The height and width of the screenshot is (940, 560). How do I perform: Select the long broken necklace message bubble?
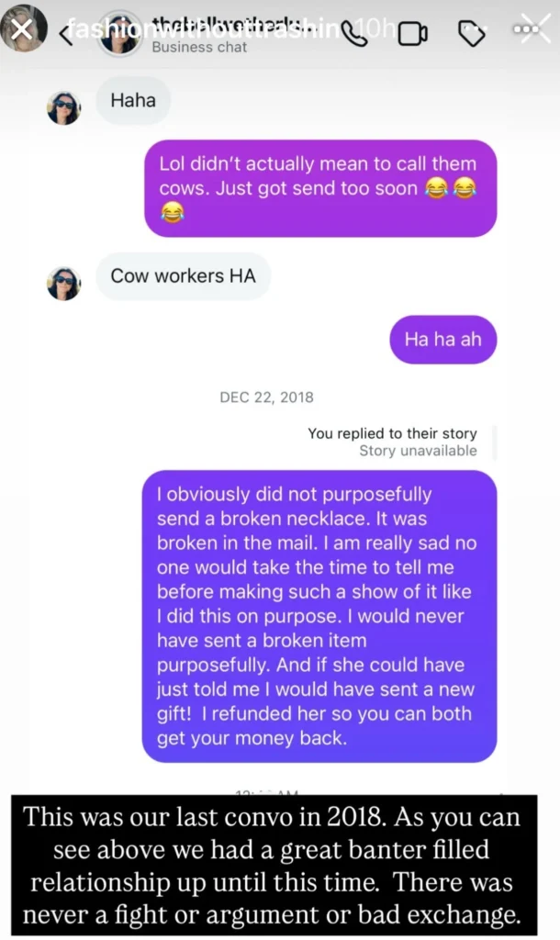(319, 616)
